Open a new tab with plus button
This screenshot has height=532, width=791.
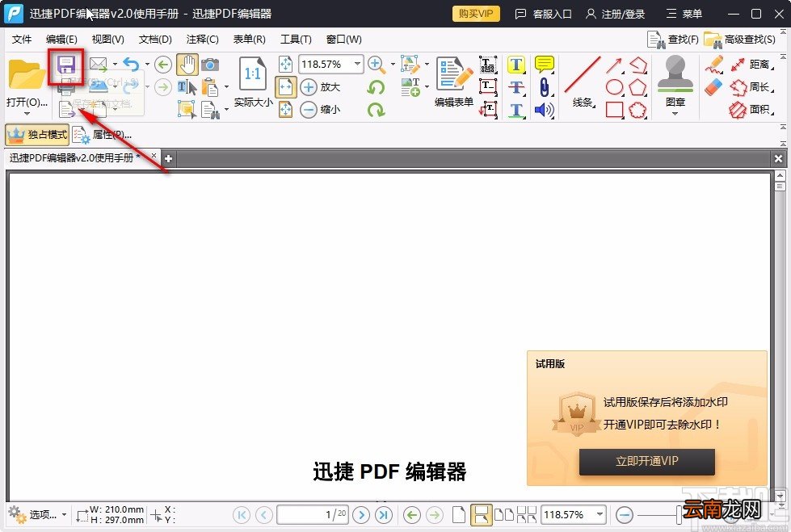[169, 158]
